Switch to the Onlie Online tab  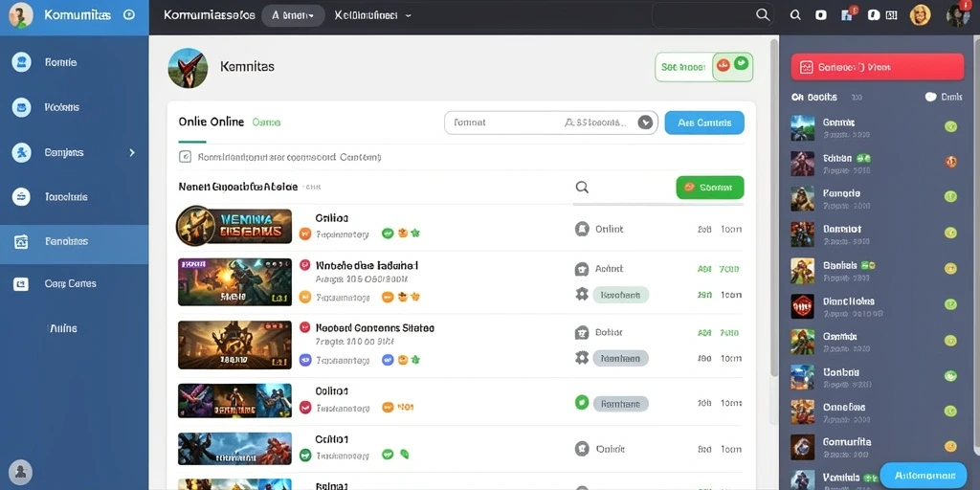212,122
